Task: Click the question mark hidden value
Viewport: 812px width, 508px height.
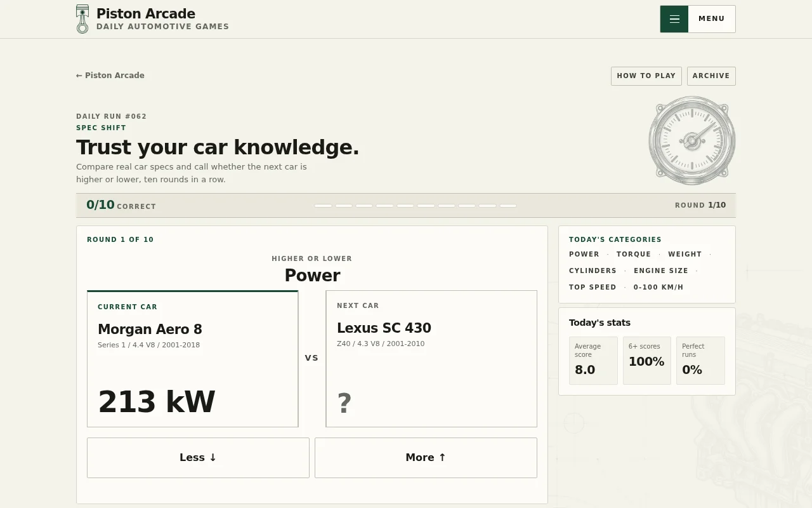Action: [x=344, y=403]
